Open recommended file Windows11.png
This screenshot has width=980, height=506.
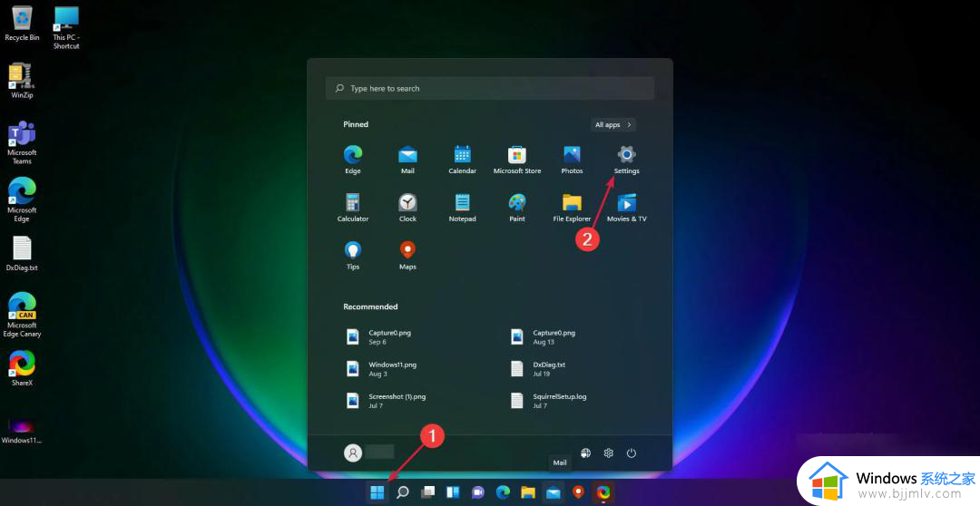tap(381, 369)
